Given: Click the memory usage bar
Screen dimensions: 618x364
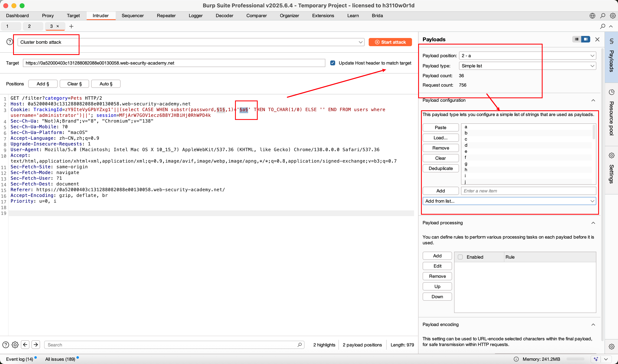Looking at the screenshot, I should pyautogui.click(x=575, y=359).
